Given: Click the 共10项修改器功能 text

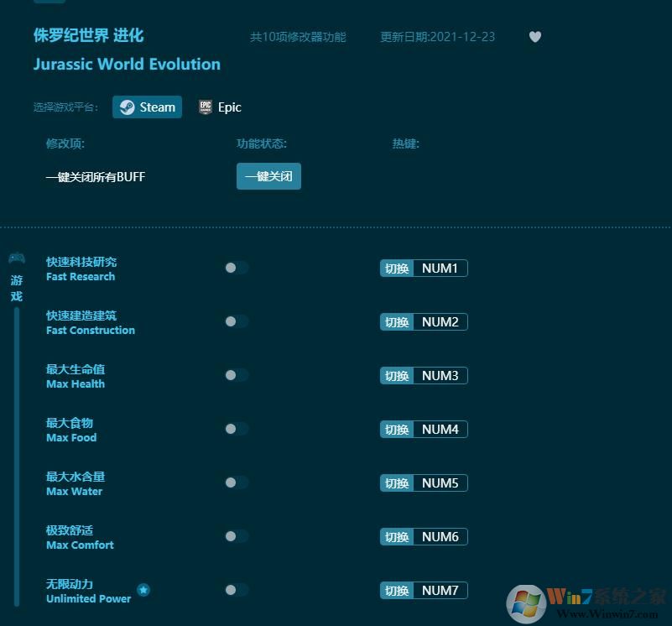Looking at the screenshot, I should (x=298, y=37).
